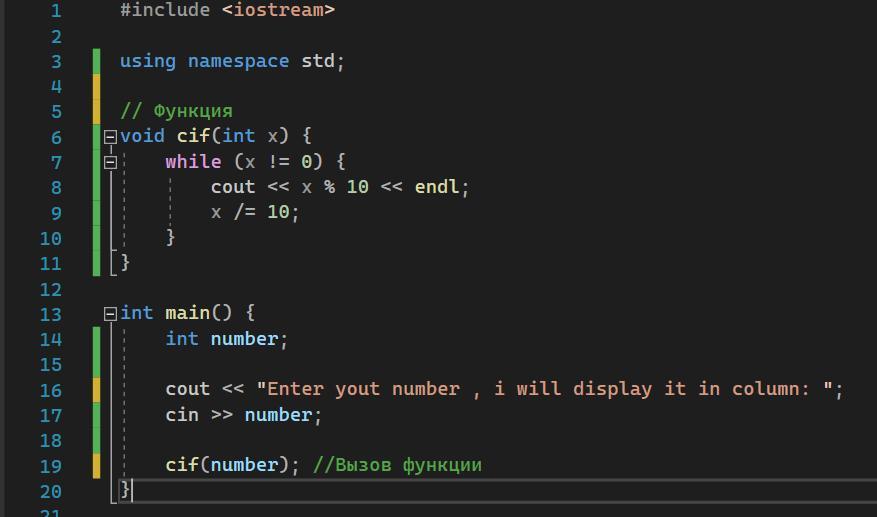Click the 'x /= 10;' statement

[255, 212]
